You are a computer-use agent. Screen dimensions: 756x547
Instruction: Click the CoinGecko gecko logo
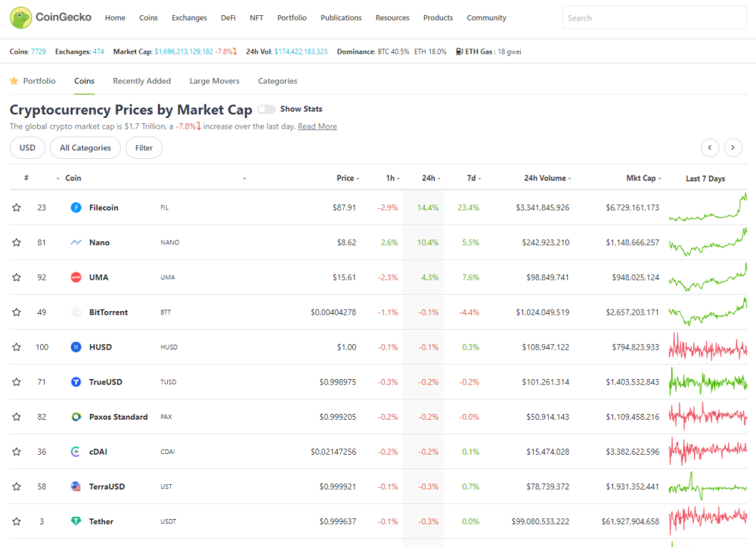(x=20, y=18)
